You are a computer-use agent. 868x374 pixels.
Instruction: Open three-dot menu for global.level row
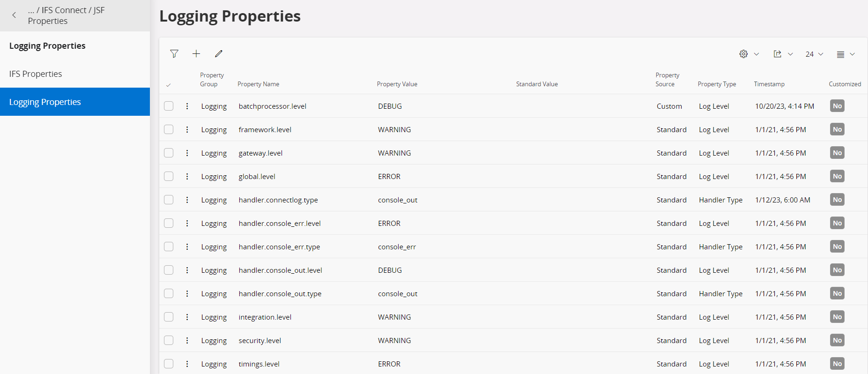pos(187,177)
